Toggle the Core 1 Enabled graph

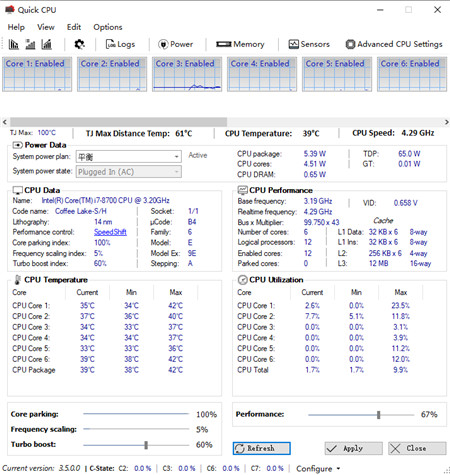coord(37,74)
